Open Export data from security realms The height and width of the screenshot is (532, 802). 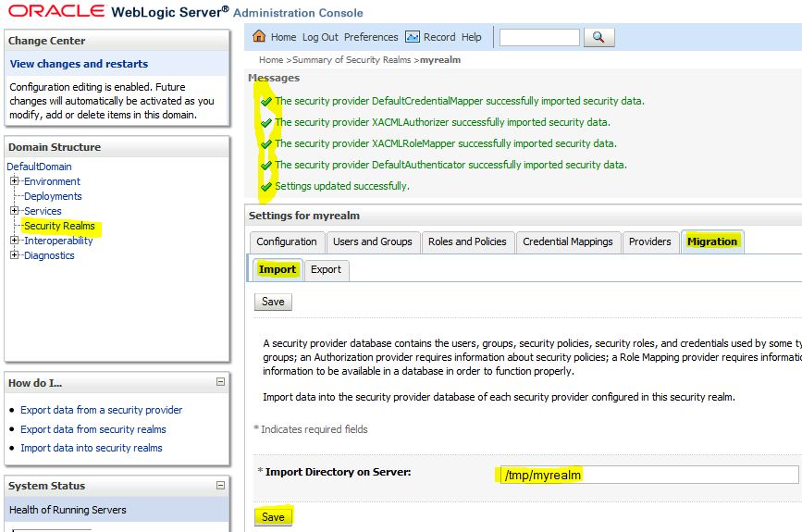tap(93, 429)
